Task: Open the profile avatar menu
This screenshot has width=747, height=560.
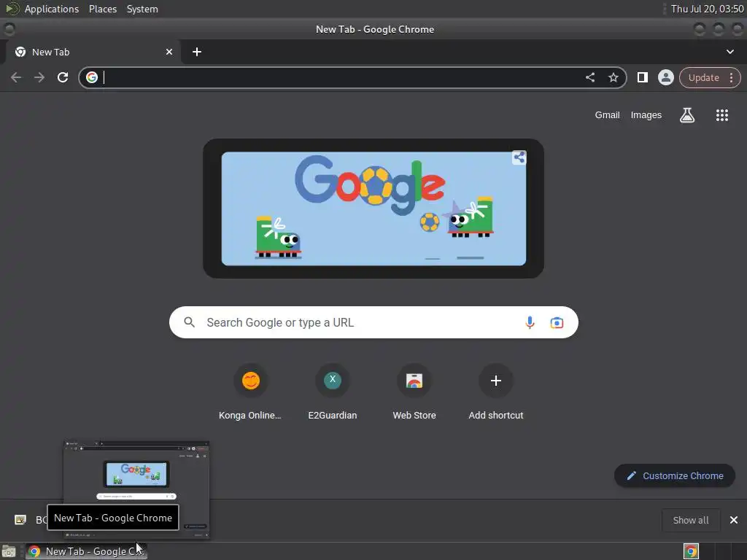Action: (x=665, y=77)
